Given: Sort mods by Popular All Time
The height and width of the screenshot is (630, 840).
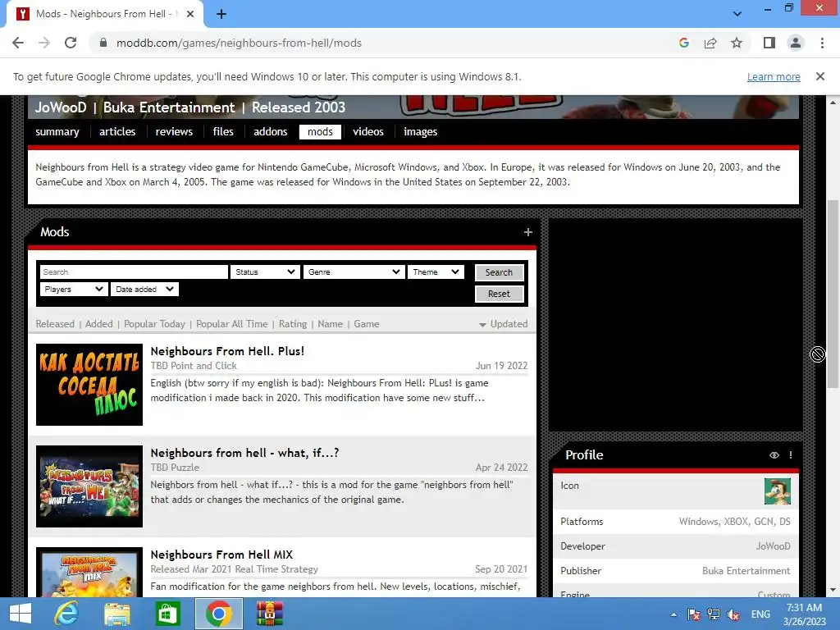Looking at the screenshot, I should pos(231,324).
